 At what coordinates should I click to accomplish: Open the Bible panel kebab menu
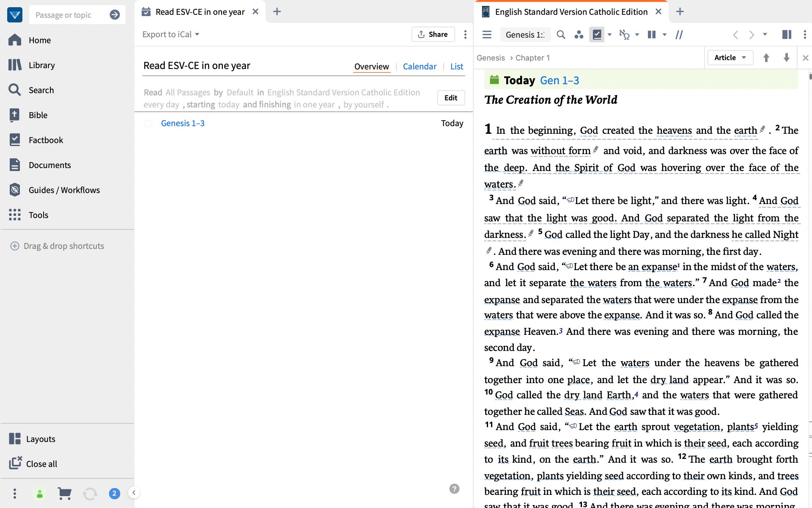pyautogui.click(x=805, y=35)
